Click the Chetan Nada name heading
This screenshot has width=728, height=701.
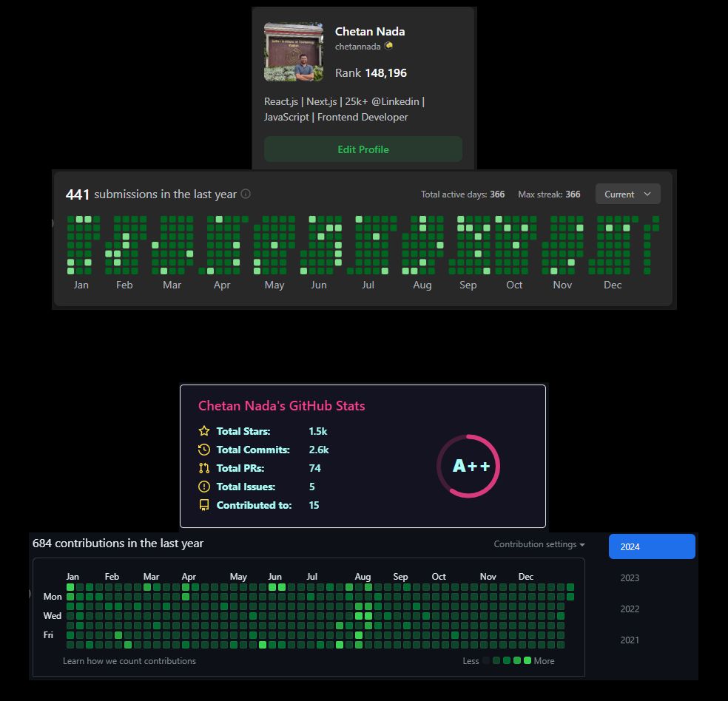(x=370, y=32)
